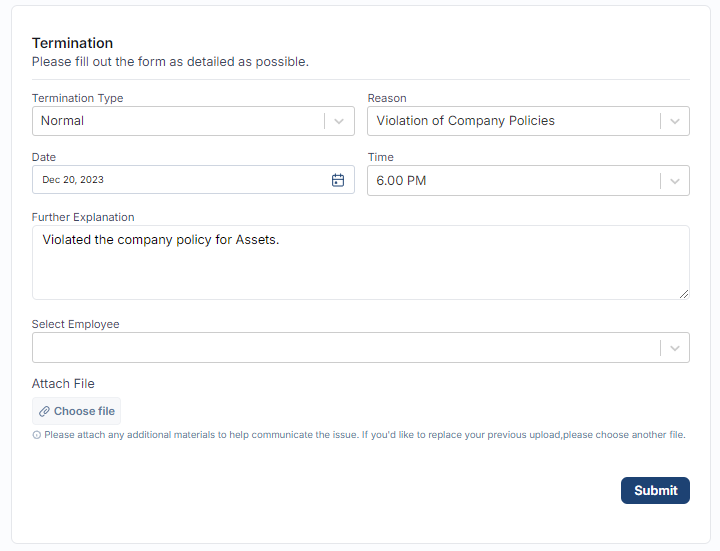
Task: Click the 'Normal' termination type value
Action: point(63,121)
